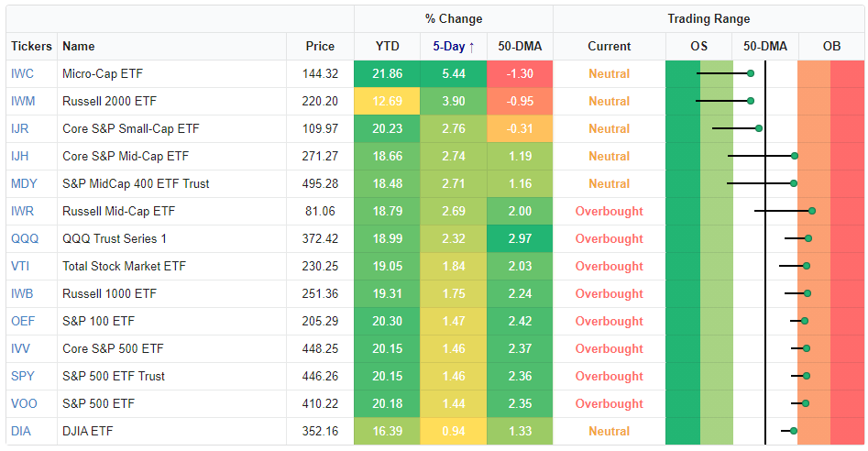Sort by the YTD column header
868x451 pixels.
point(387,46)
